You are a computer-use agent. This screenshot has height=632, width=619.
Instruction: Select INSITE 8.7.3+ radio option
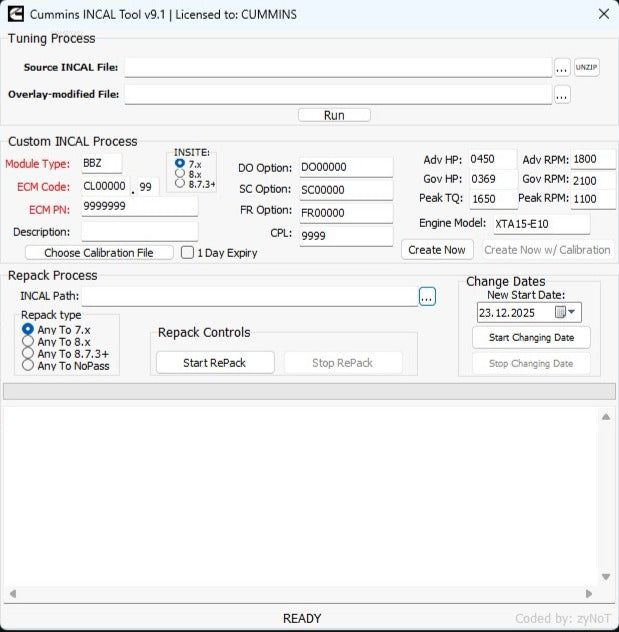pos(180,183)
